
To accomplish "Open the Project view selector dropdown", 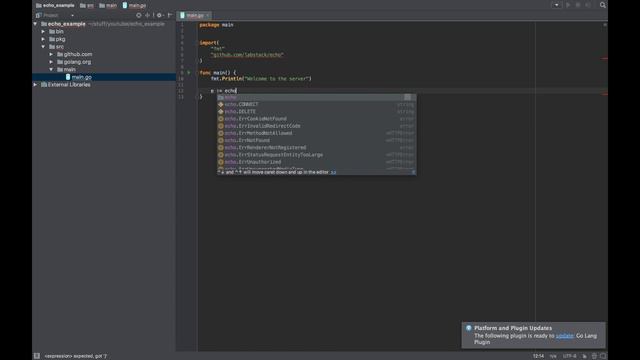I will coord(72,16).
